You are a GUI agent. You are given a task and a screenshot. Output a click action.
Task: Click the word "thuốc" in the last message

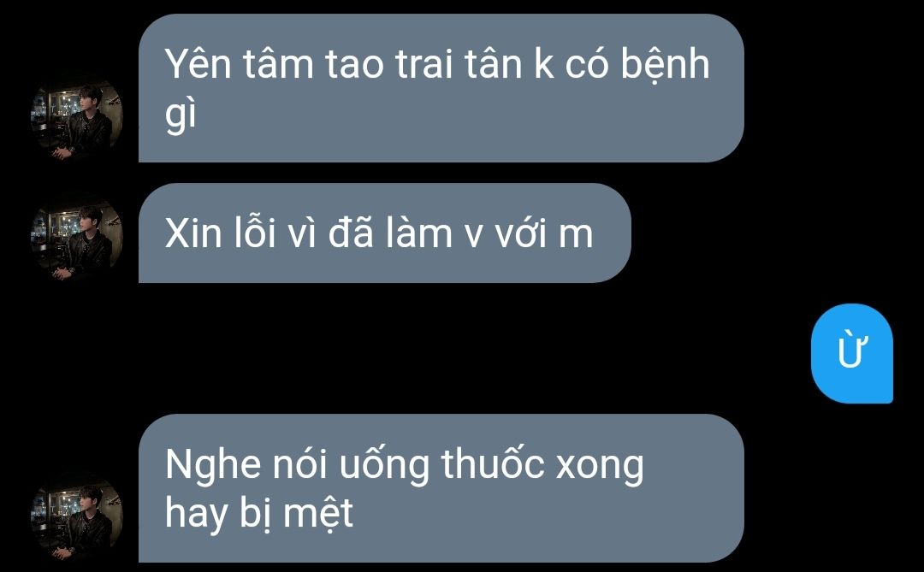(492, 464)
